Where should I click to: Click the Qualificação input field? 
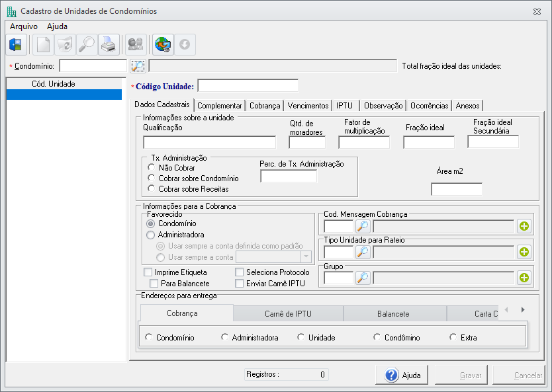(x=209, y=142)
